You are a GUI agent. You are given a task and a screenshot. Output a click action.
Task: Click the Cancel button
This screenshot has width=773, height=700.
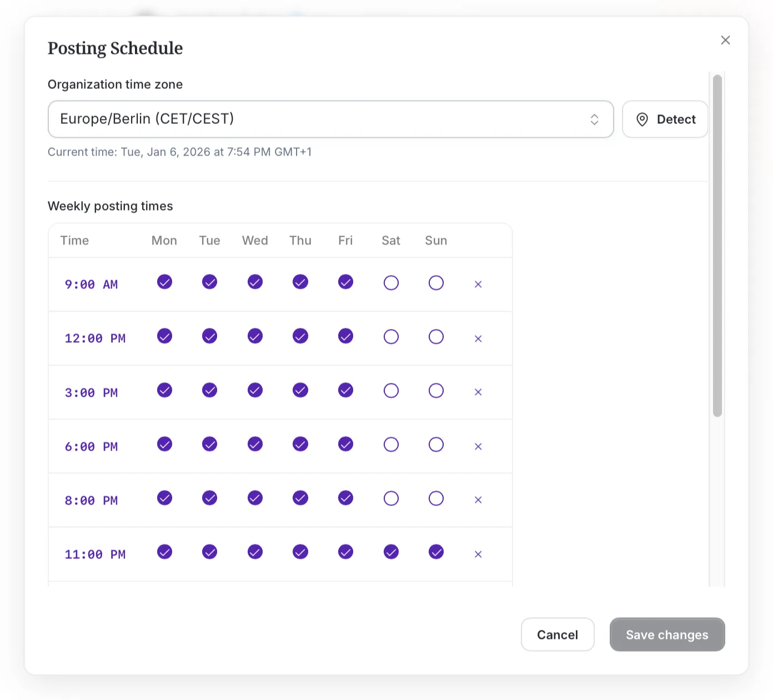(x=558, y=634)
